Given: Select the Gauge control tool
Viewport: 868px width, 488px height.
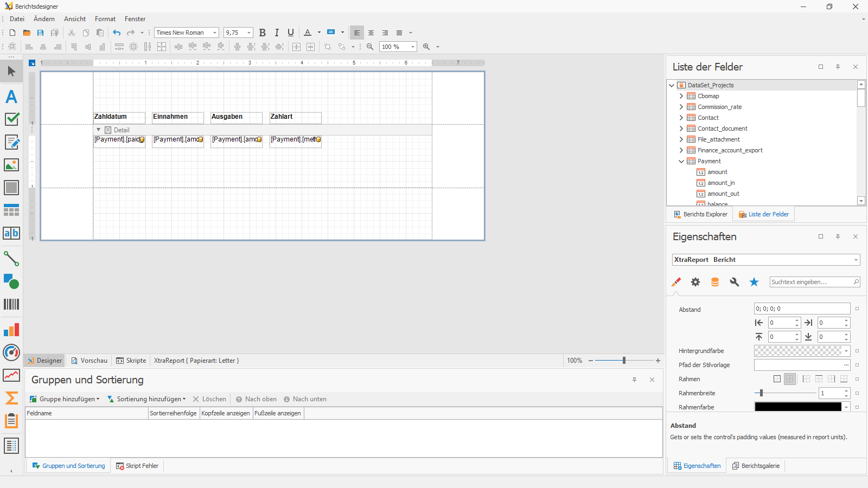Looking at the screenshot, I should point(11,352).
